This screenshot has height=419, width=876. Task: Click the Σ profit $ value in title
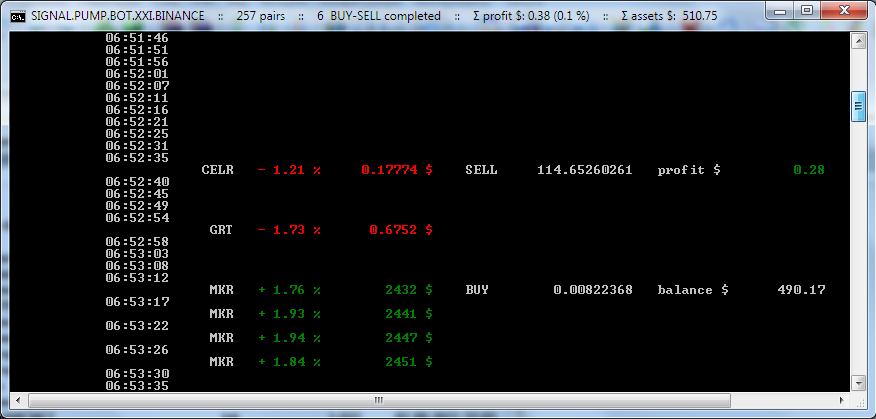(531, 16)
